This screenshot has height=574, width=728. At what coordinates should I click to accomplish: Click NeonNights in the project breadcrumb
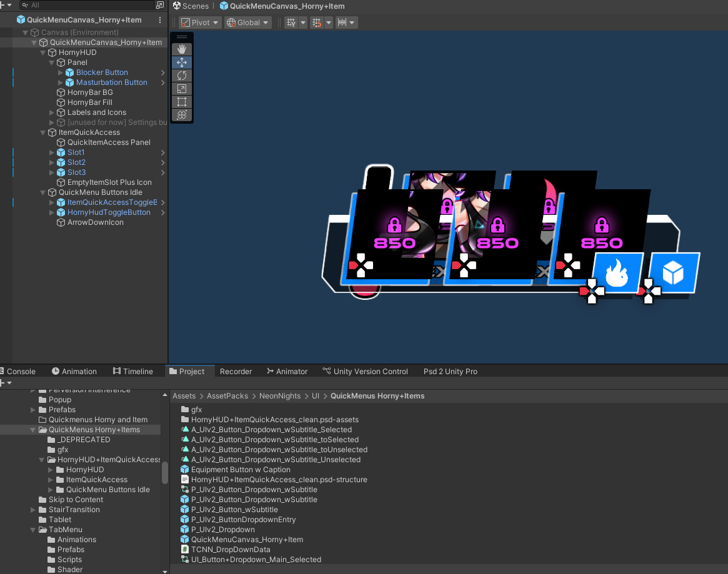click(x=280, y=396)
